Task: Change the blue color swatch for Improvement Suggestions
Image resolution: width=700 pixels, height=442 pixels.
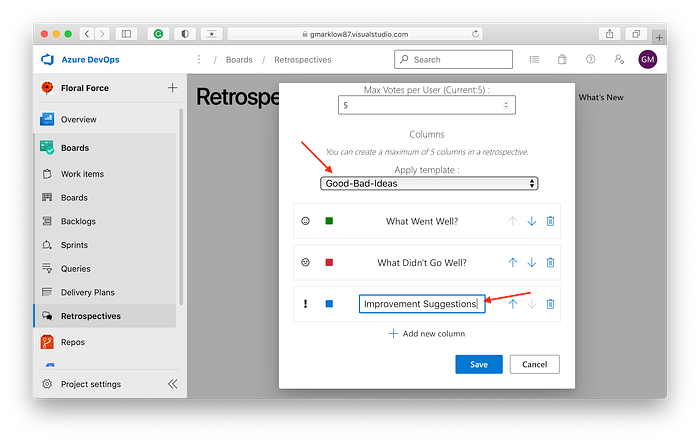Action: pos(329,304)
